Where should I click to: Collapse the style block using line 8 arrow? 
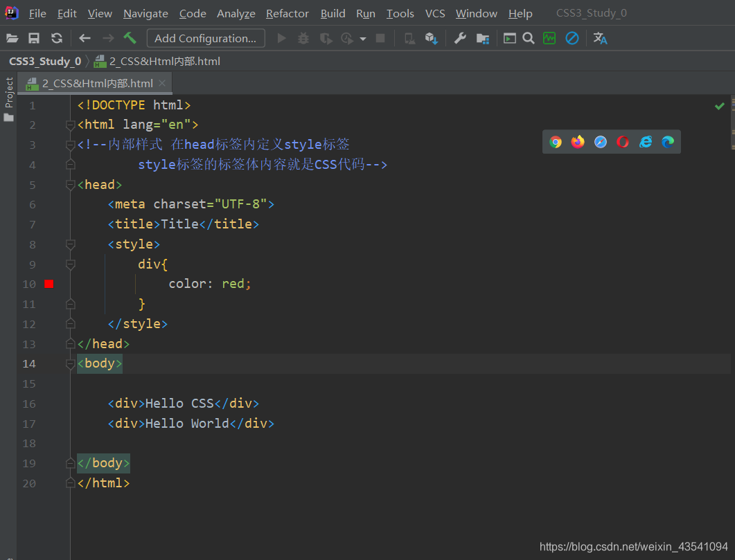[x=70, y=244]
